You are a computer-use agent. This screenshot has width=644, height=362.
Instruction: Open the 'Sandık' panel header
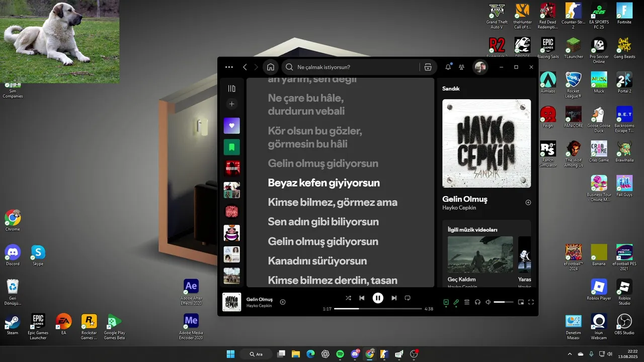pos(451,88)
